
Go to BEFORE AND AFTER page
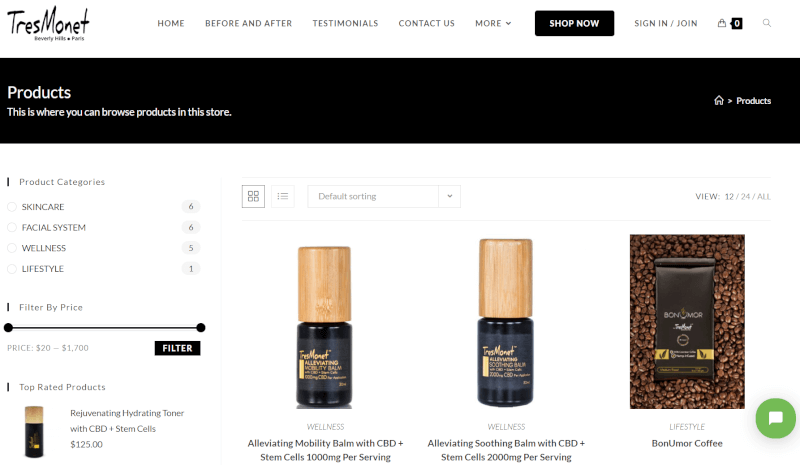coord(248,23)
